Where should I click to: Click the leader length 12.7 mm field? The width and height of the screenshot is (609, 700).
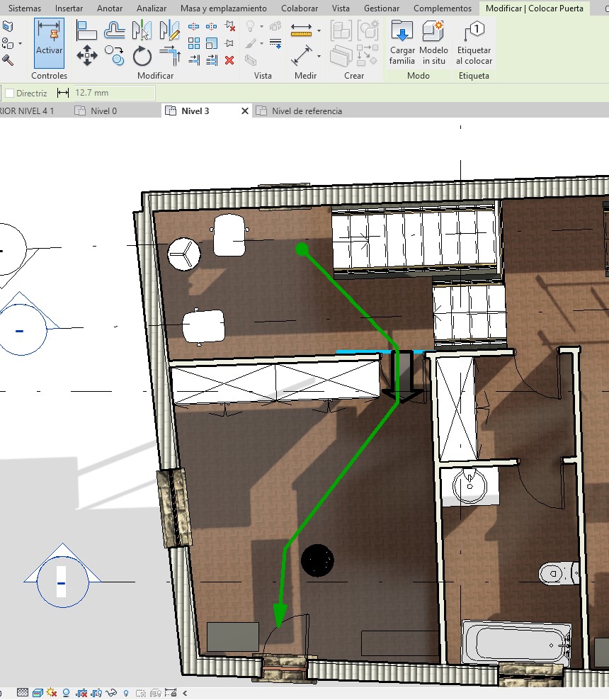click(113, 93)
